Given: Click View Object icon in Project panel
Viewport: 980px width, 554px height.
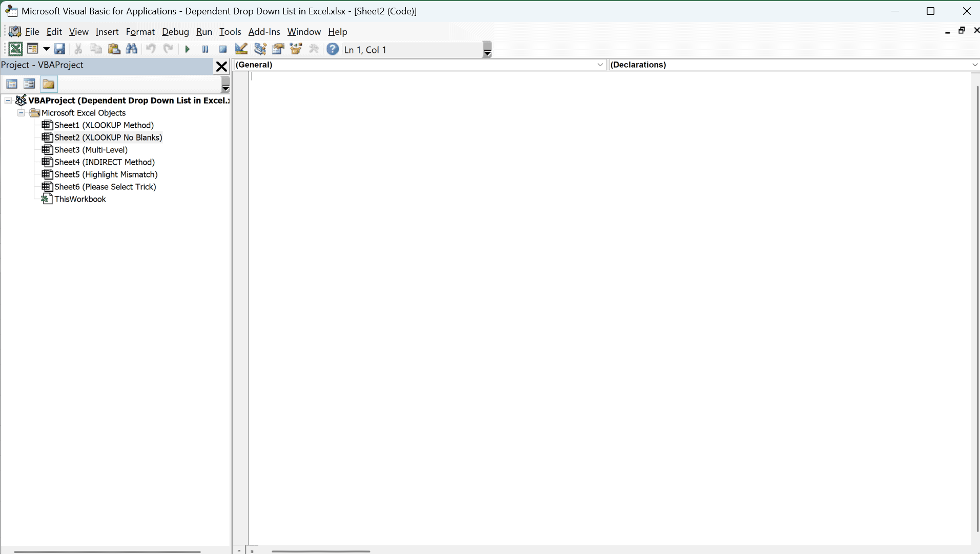Looking at the screenshot, I should [29, 84].
